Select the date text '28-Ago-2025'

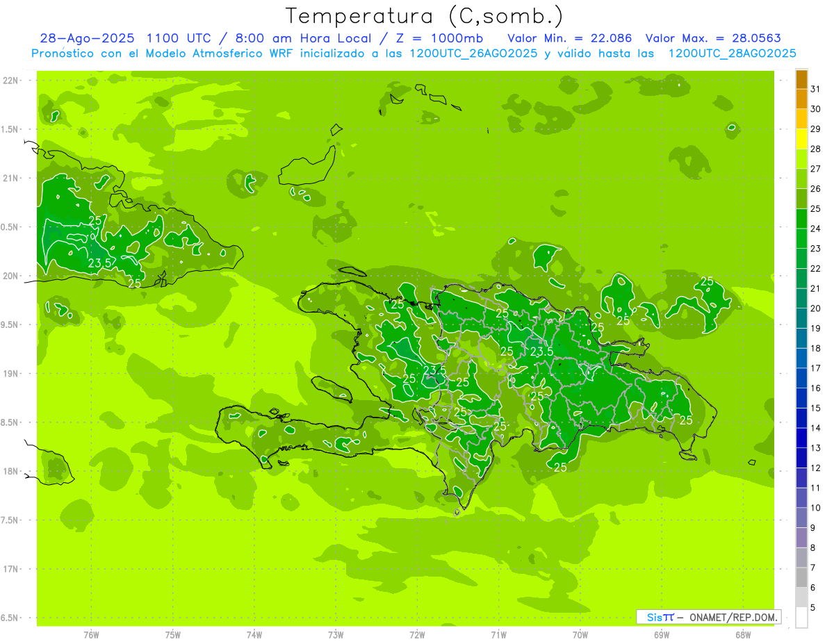click(87, 38)
